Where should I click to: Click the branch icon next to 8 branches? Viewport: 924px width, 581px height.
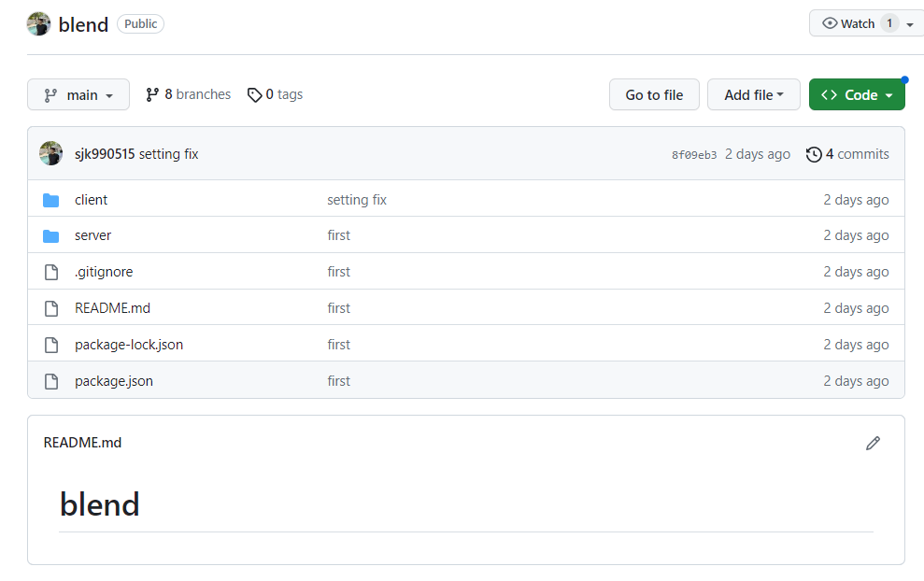coord(152,95)
